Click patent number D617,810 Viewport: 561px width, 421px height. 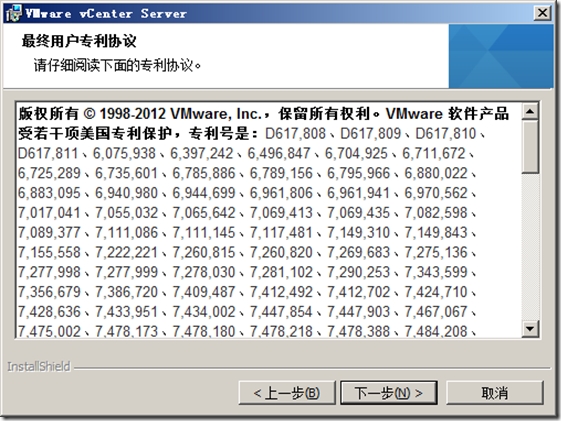coord(446,134)
